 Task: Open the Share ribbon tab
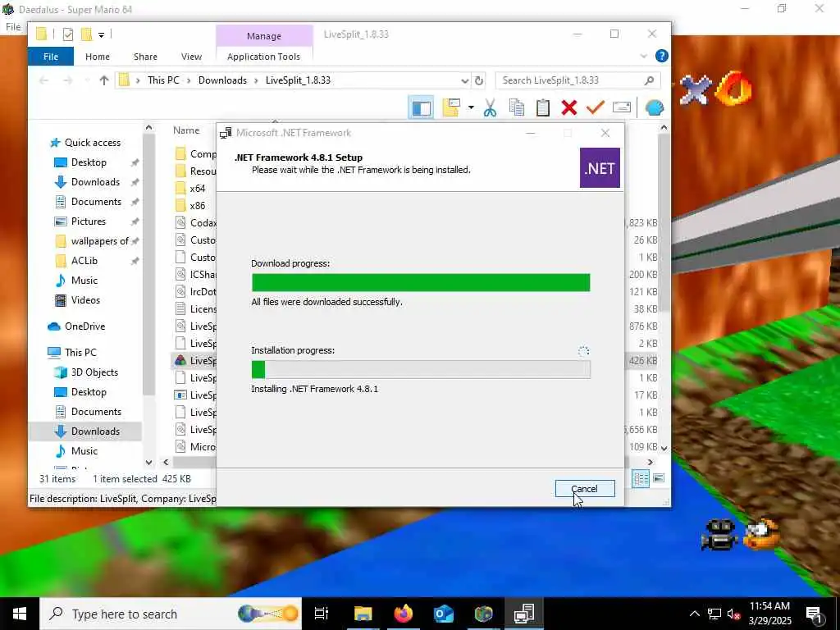coord(145,57)
